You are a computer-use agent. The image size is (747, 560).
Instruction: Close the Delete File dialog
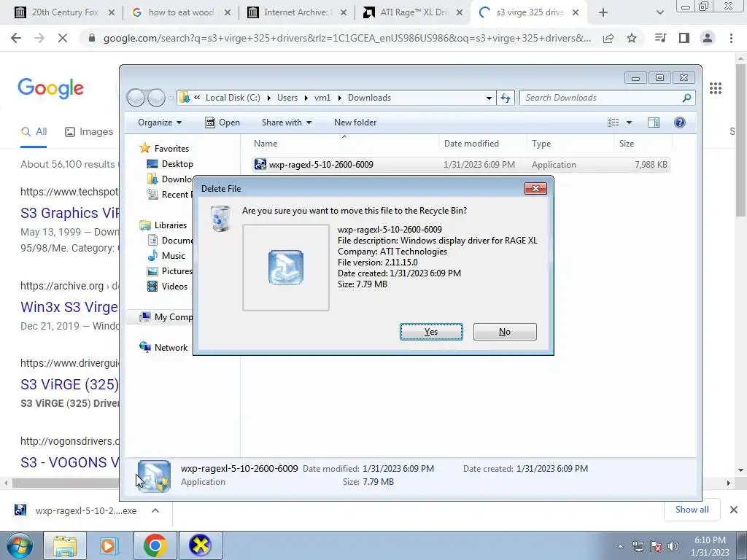pos(535,189)
